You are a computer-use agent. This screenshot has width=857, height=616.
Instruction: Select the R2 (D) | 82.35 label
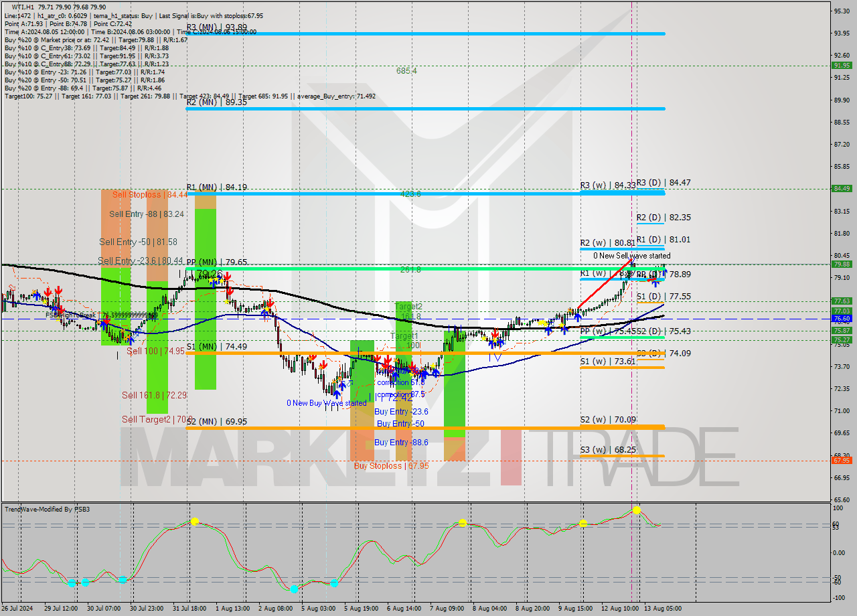coord(664,218)
